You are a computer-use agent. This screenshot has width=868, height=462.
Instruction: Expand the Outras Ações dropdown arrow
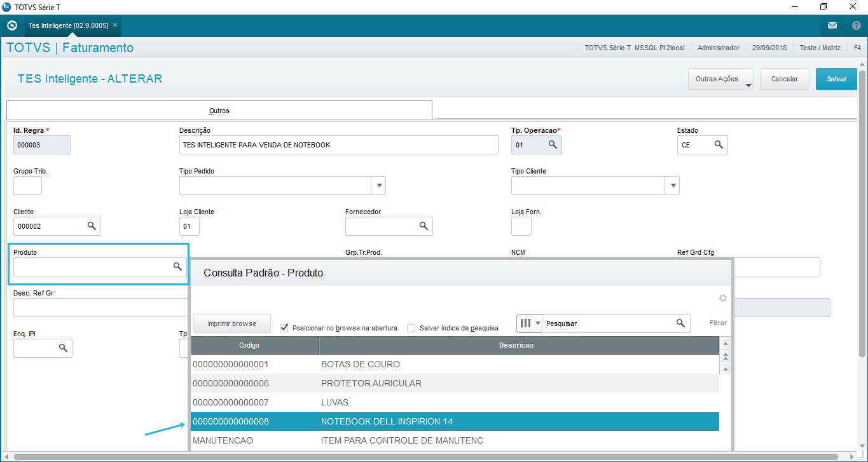coord(748,85)
